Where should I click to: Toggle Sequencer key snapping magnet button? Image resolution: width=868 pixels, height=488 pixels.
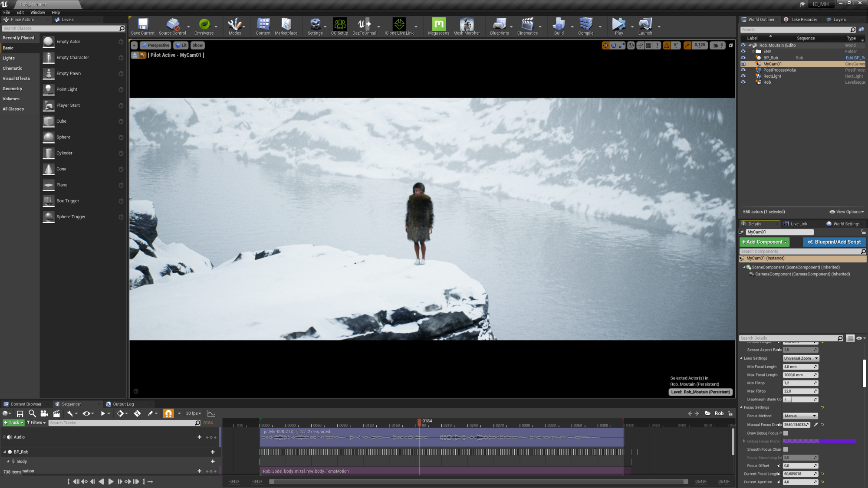tap(168, 413)
